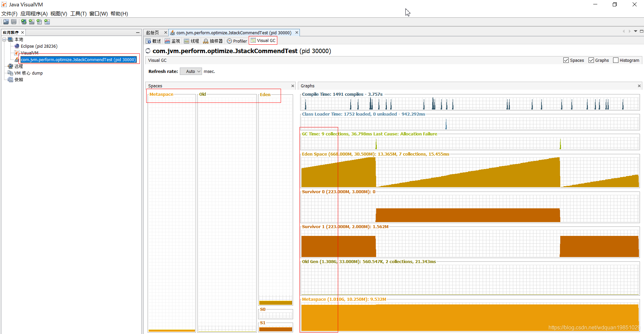
Task: Maximize the editor window area icon
Action: coord(642,31)
